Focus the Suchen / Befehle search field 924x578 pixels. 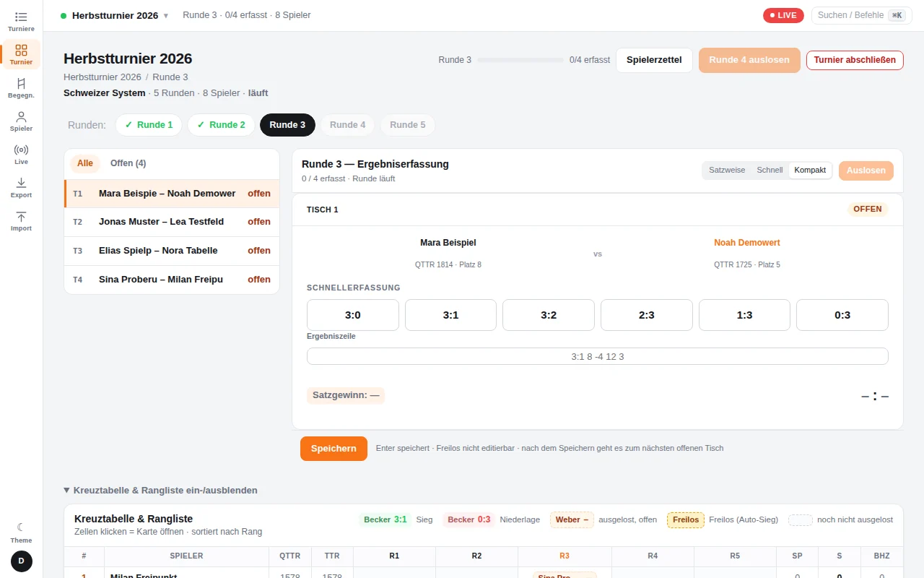(860, 15)
